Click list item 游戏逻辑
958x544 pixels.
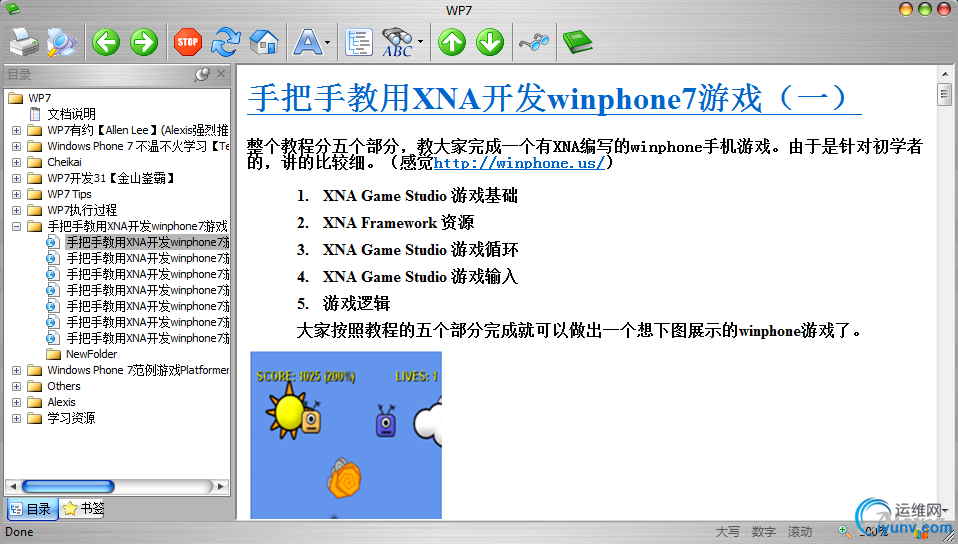(356, 303)
